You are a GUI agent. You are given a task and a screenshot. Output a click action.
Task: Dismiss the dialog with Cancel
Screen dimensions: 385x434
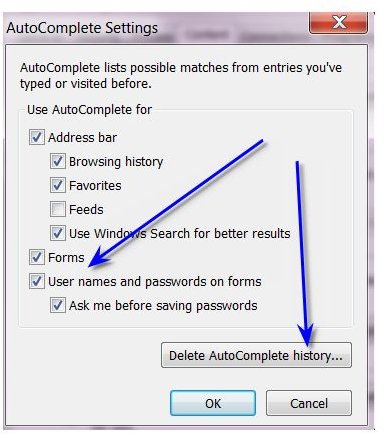point(309,403)
